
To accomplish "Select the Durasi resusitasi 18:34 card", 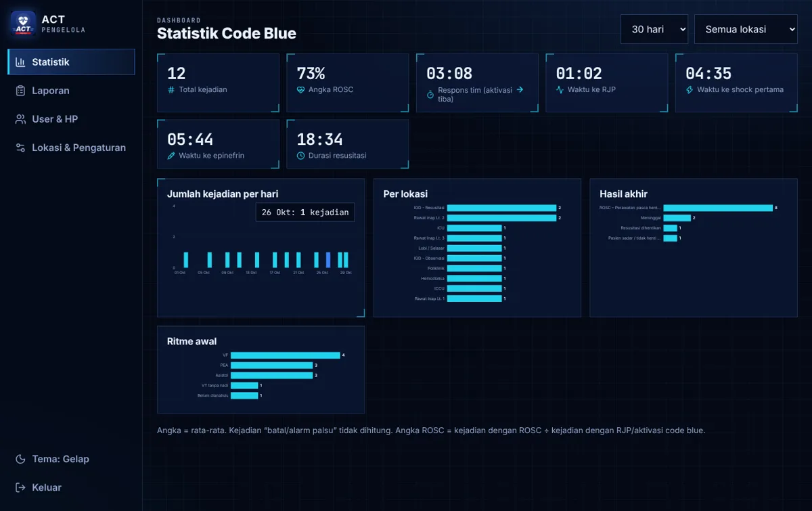I will pyautogui.click(x=348, y=144).
